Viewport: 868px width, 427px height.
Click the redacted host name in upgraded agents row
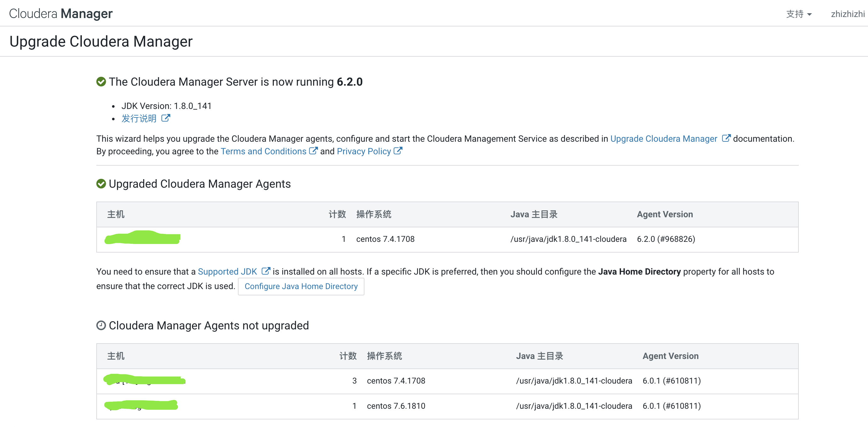coord(143,238)
